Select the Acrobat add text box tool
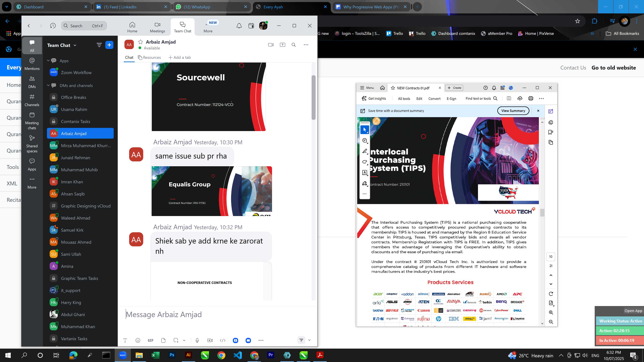The width and height of the screenshot is (644, 362). [364, 172]
